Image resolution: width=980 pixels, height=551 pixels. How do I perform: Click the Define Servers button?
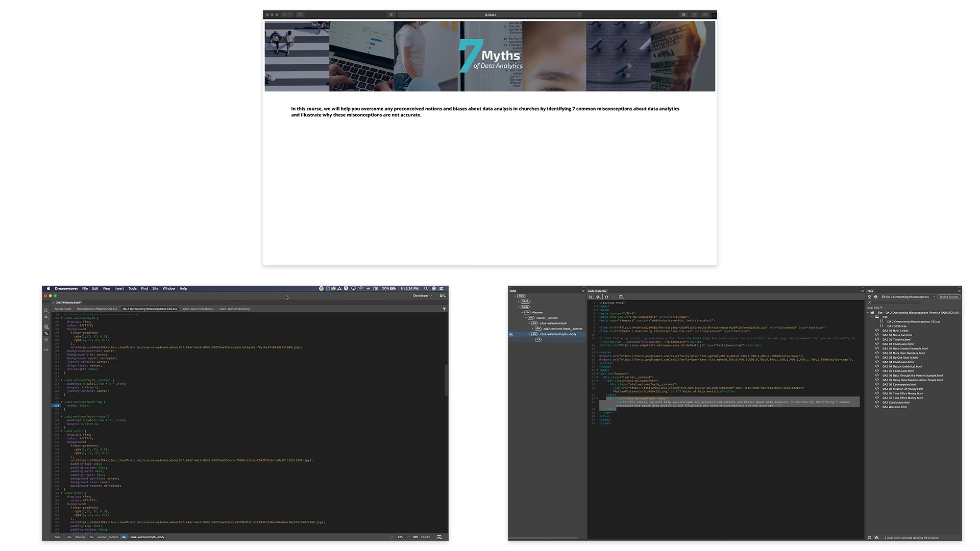pos(949,297)
